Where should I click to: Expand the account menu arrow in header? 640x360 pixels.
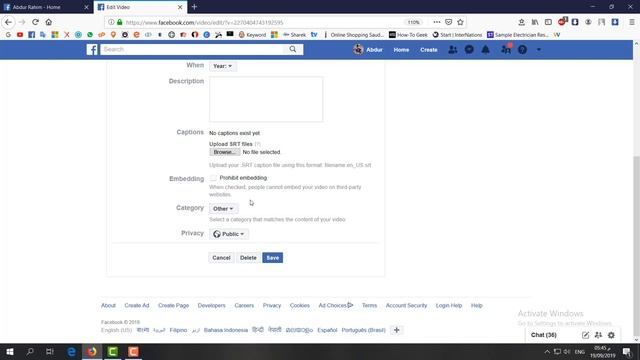coord(539,50)
